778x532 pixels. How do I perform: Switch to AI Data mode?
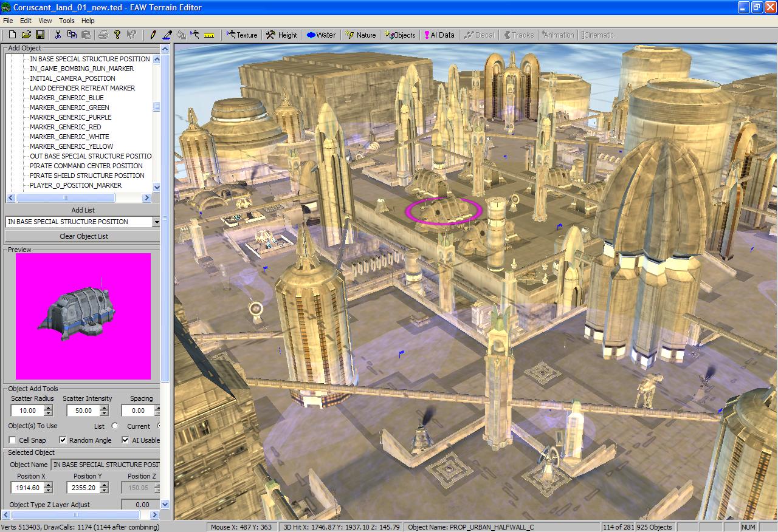(x=439, y=35)
